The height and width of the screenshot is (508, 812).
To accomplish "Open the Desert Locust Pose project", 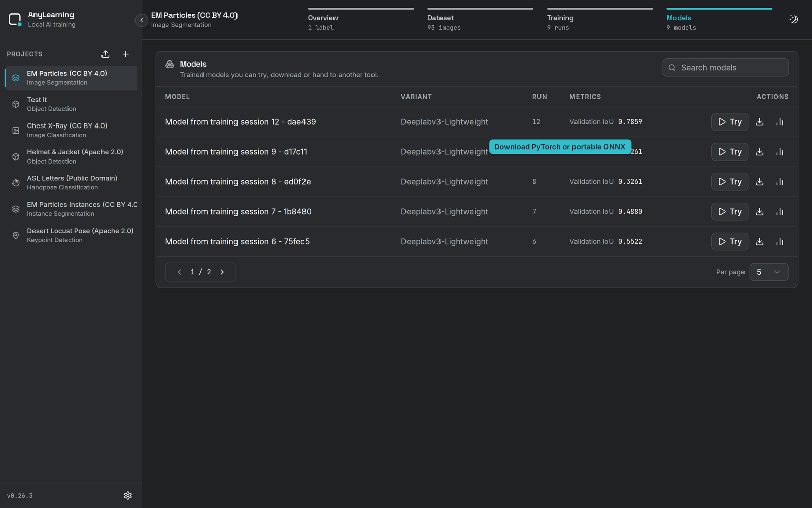I will [x=71, y=235].
